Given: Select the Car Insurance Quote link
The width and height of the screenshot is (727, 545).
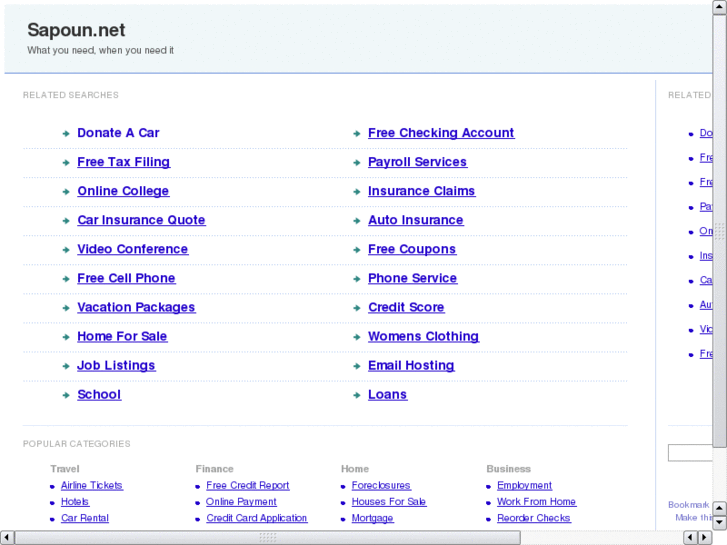Looking at the screenshot, I should (141, 220).
